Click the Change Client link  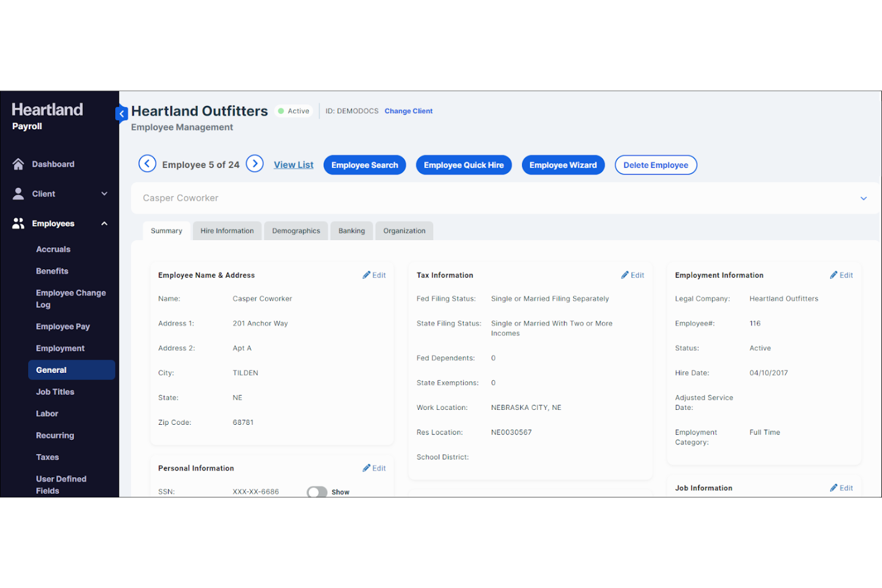pos(409,111)
